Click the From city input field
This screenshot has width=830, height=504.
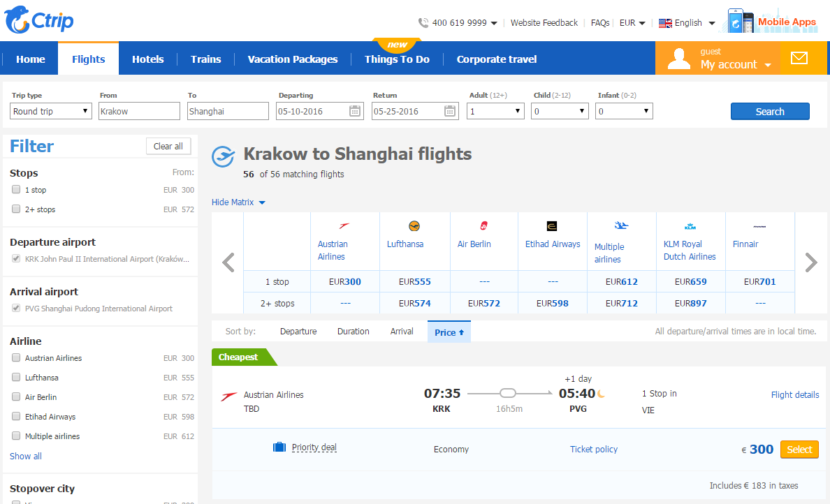coord(139,111)
